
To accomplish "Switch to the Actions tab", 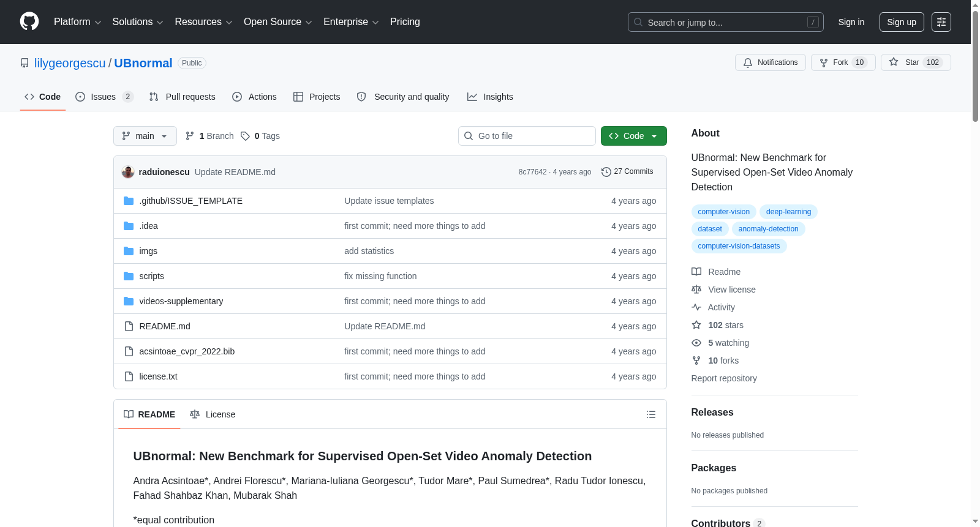I will click(x=255, y=97).
